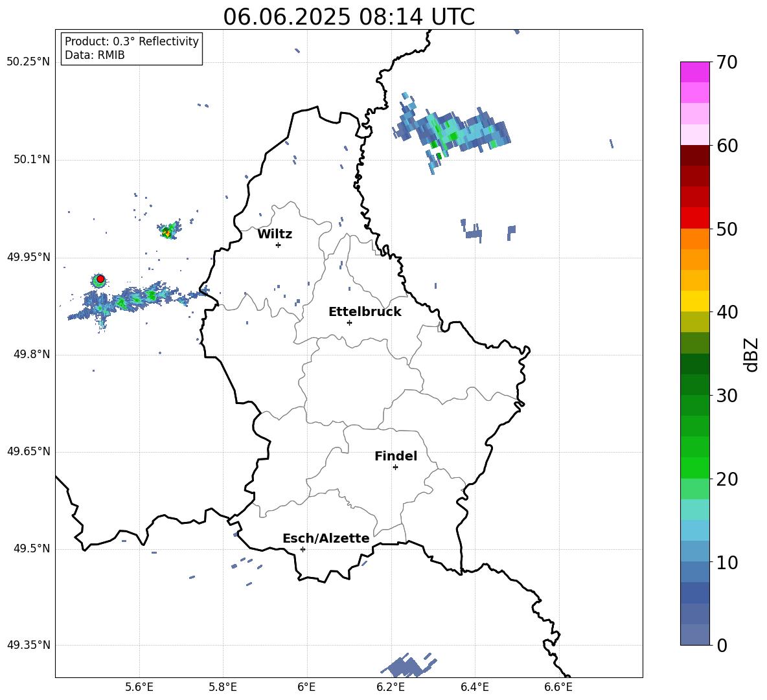This screenshot has height=700, width=767.
Task: Click the '6.4°E' longitude label
Action: pos(474,687)
